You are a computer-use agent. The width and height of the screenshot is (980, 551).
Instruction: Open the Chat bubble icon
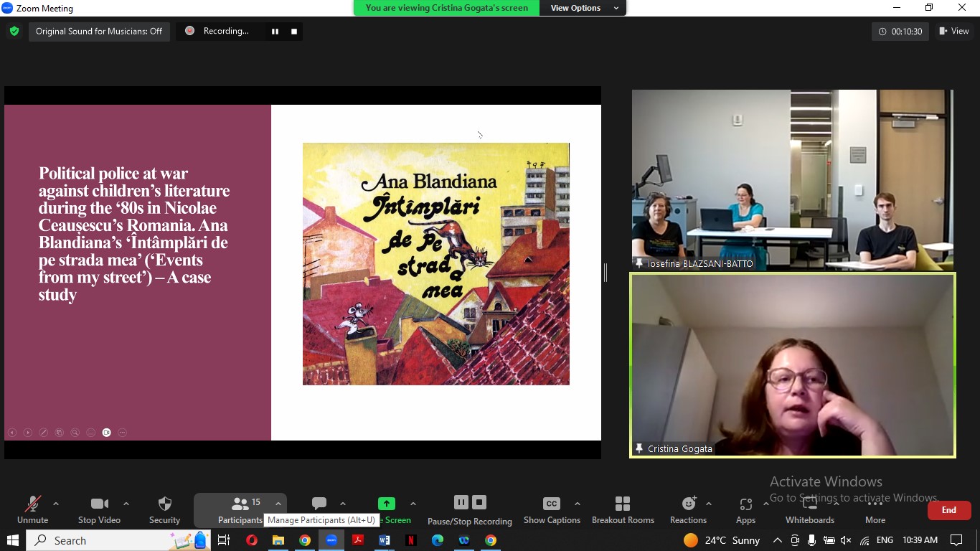(x=320, y=504)
